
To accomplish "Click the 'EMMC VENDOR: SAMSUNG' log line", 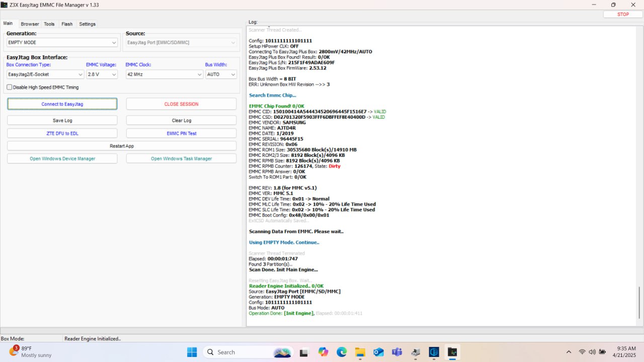I will point(277,122).
